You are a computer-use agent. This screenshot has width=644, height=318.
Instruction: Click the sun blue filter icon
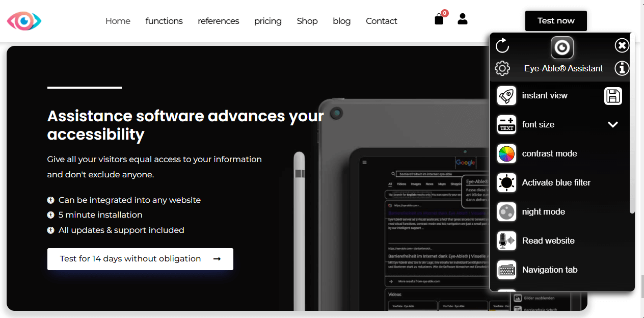tap(506, 183)
